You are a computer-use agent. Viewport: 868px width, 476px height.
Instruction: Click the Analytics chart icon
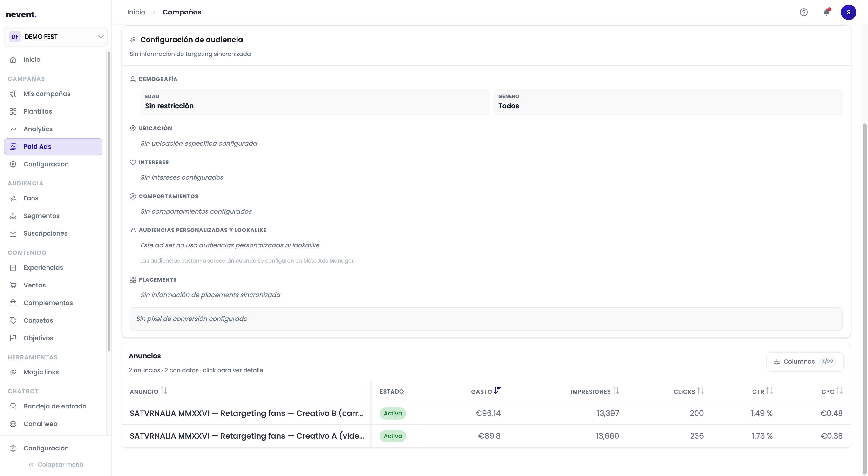[13, 129]
